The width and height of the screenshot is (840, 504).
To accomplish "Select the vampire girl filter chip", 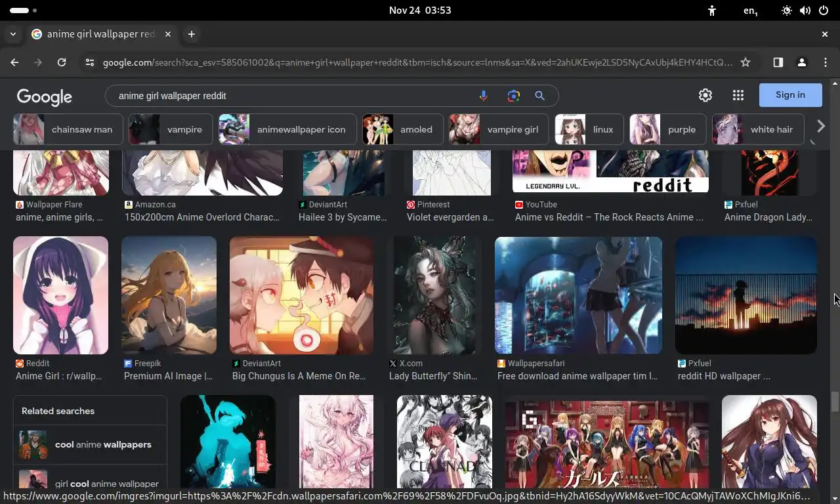I will pyautogui.click(x=499, y=129).
